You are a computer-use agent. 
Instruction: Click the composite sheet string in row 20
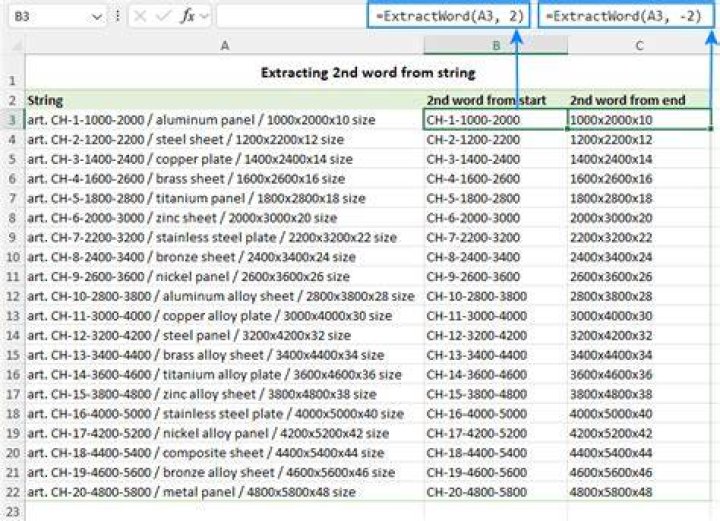click(x=224, y=453)
